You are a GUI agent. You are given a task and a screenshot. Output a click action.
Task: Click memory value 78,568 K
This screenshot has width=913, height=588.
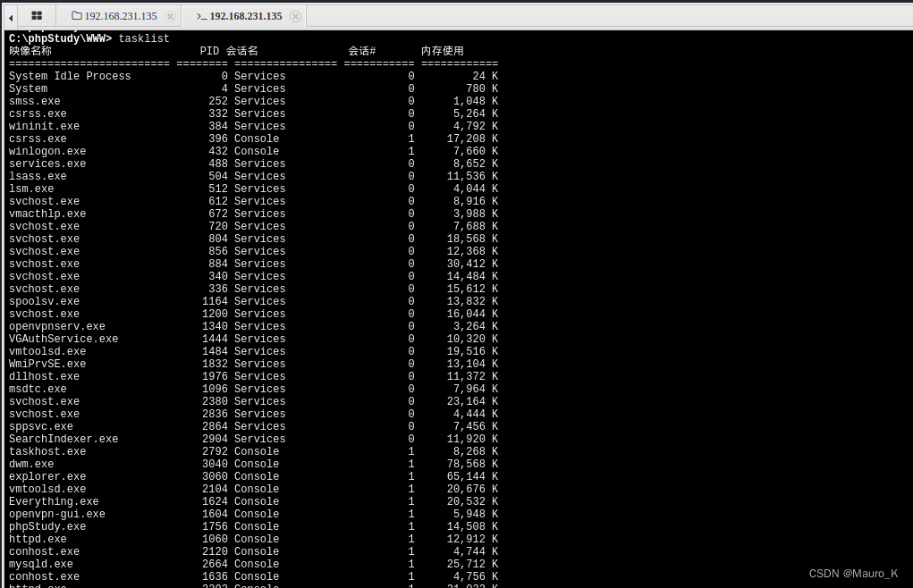472,464
